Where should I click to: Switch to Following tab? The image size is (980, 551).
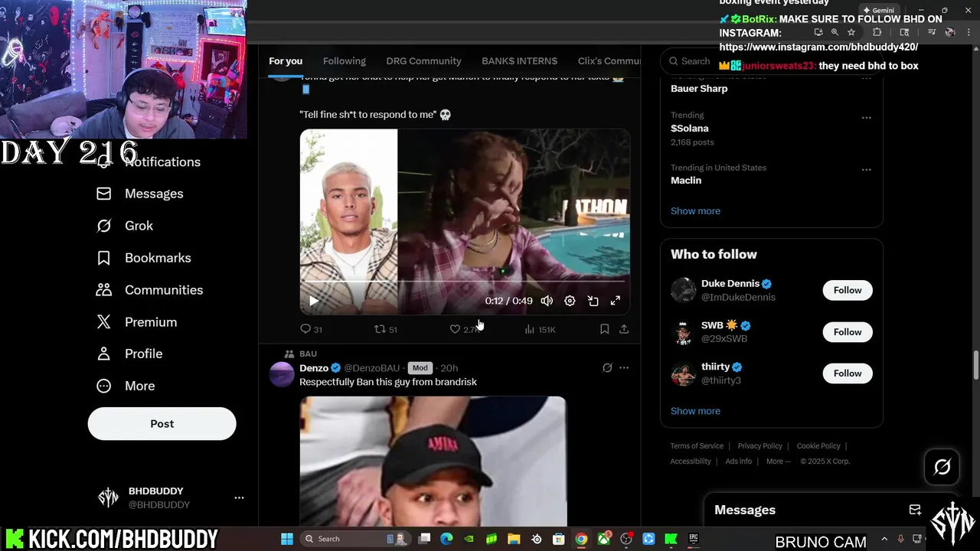click(x=345, y=61)
